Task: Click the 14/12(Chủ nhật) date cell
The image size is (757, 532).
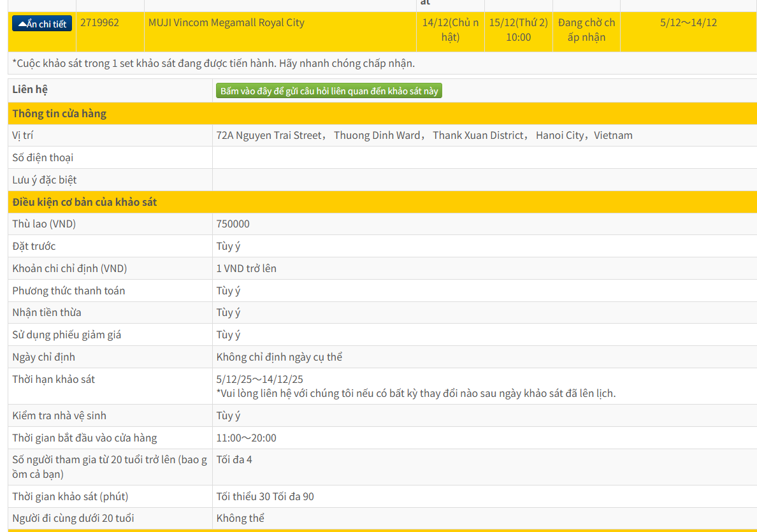Action: [x=451, y=31]
